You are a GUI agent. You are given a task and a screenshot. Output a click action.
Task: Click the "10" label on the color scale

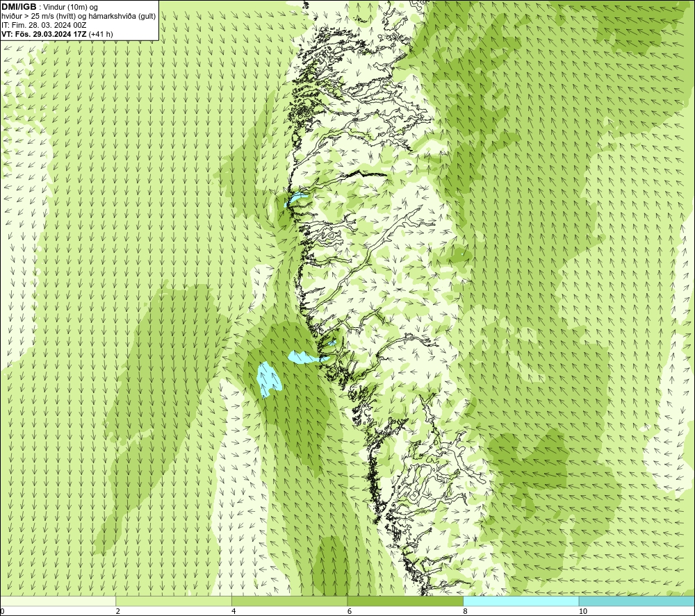coord(583,611)
